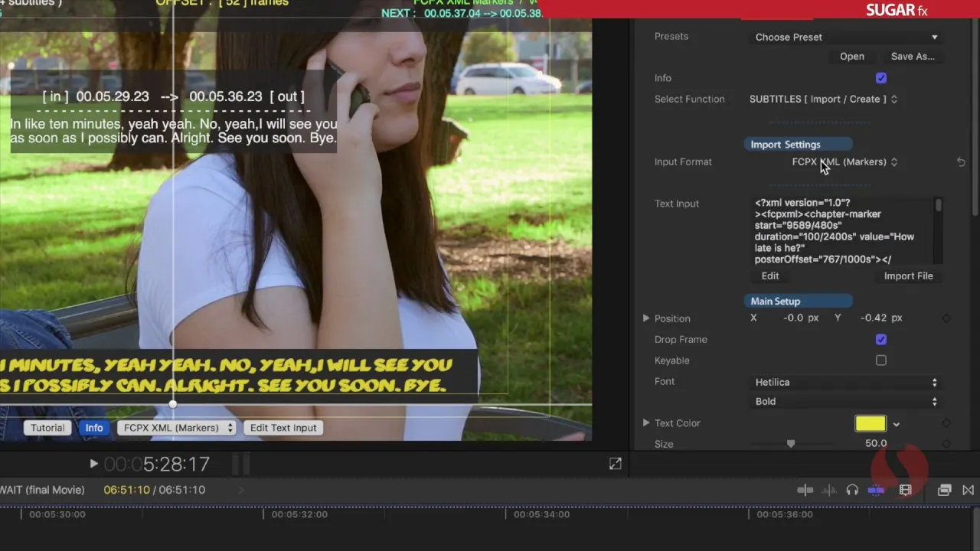Image resolution: width=980 pixels, height=551 pixels.
Task: Click the Save As... preset button
Action: (x=913, y=57)
